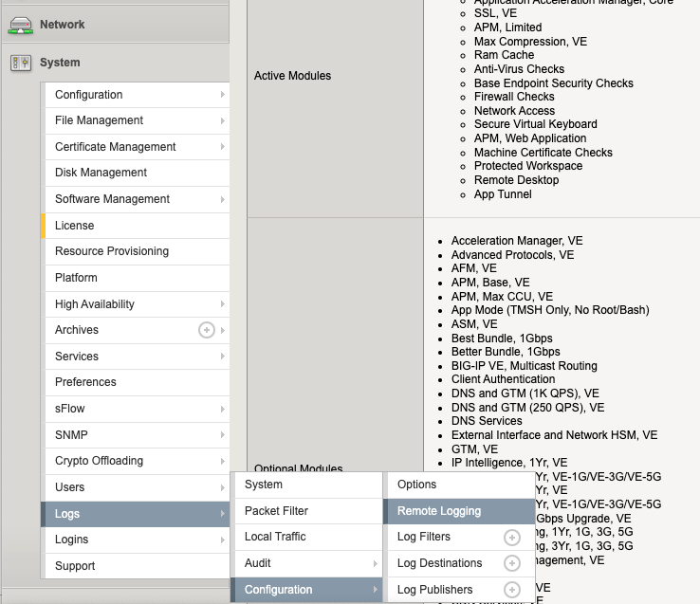This screenshot has height=604, width=700.
Task: Open the Archives menu item
Action: click(137, 330)
